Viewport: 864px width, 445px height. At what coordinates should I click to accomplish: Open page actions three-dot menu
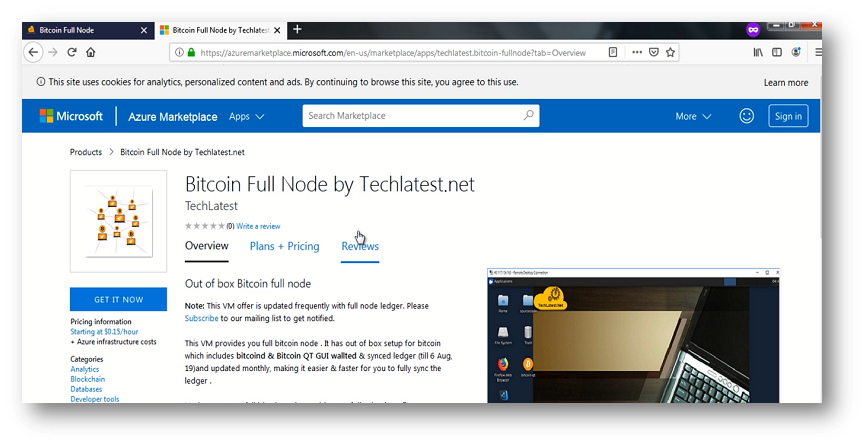tap(637, 52)
